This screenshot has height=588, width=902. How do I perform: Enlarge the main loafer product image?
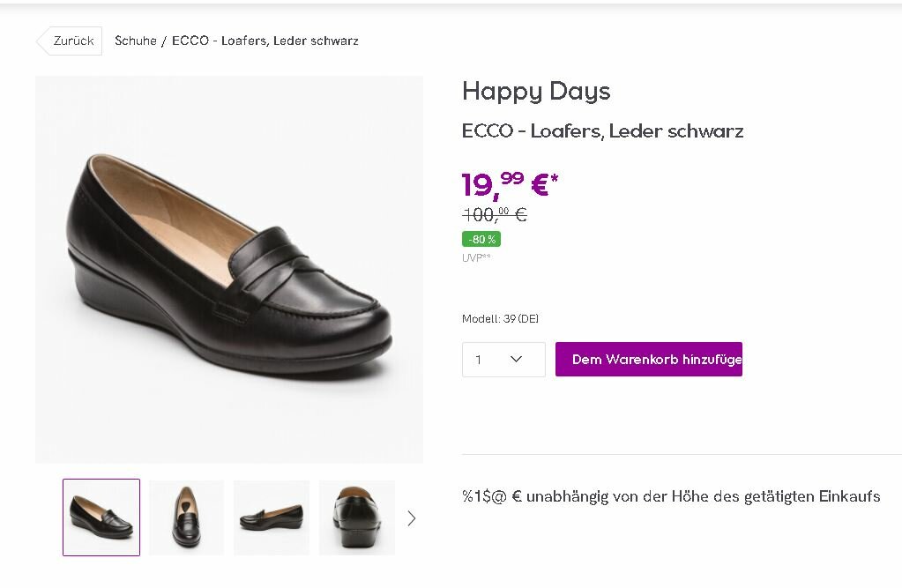tap(229, 269)
